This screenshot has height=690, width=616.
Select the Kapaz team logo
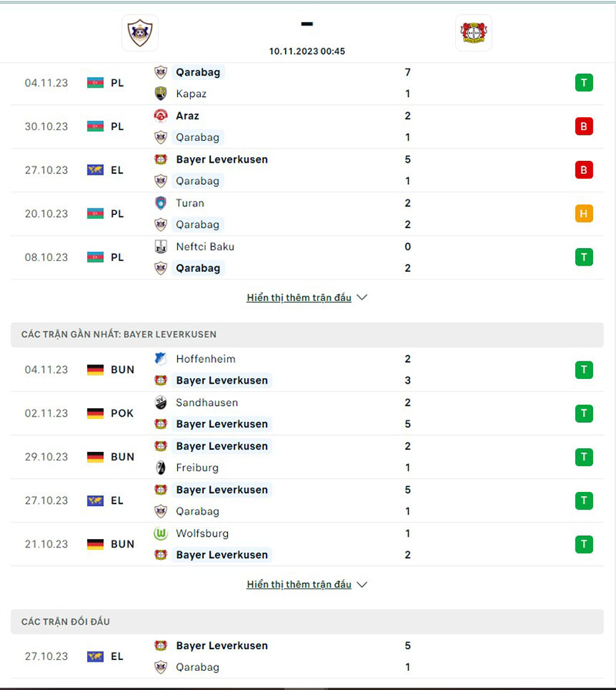pyautogui.click(x=162, y=93)
